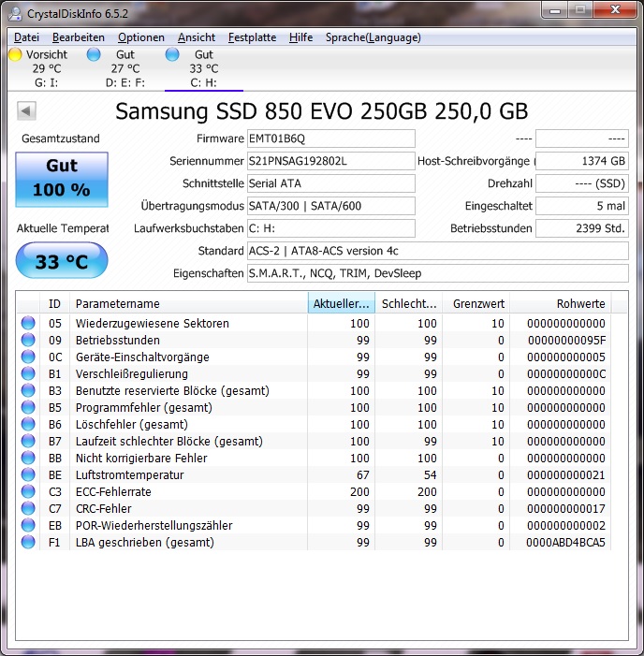Close the CrystalDiskInfo window
644x656 pixels.
pyautogui.click(x=615, y=10)
